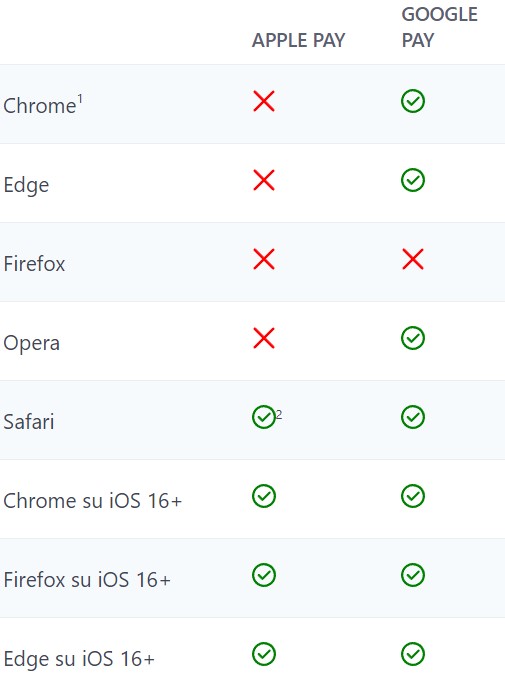This screenshot has height=694, width=505.
Task: Click the Opera row label
Action: (31, 343)
